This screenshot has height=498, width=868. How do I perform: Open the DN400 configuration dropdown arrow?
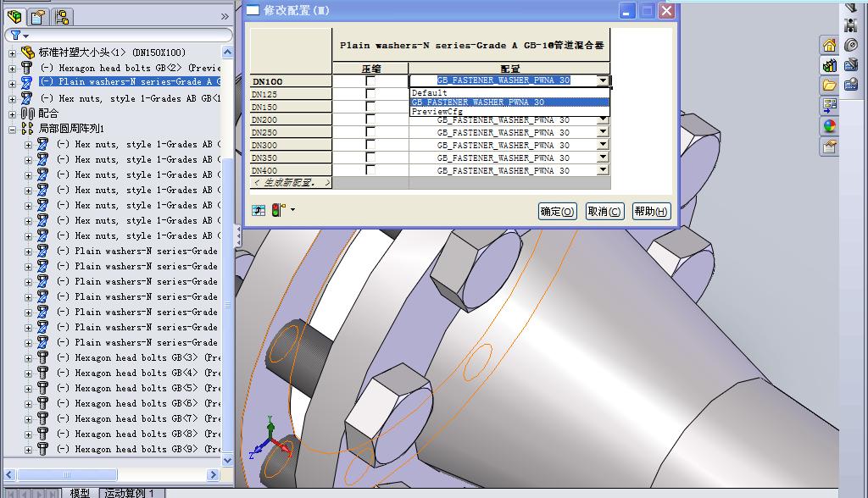603,170
